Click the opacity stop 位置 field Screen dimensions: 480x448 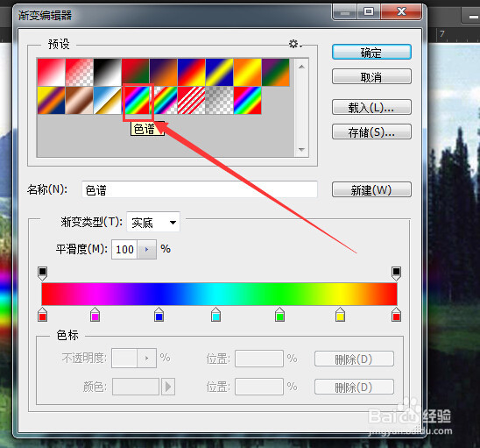click(259, 359)
